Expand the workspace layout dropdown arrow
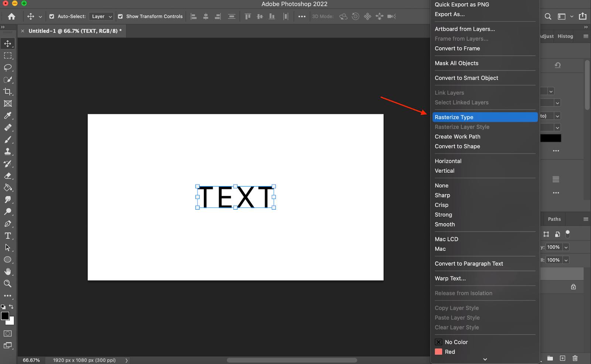Image resolution: width=591 pixels, height=364 pixels. [571, 17]
